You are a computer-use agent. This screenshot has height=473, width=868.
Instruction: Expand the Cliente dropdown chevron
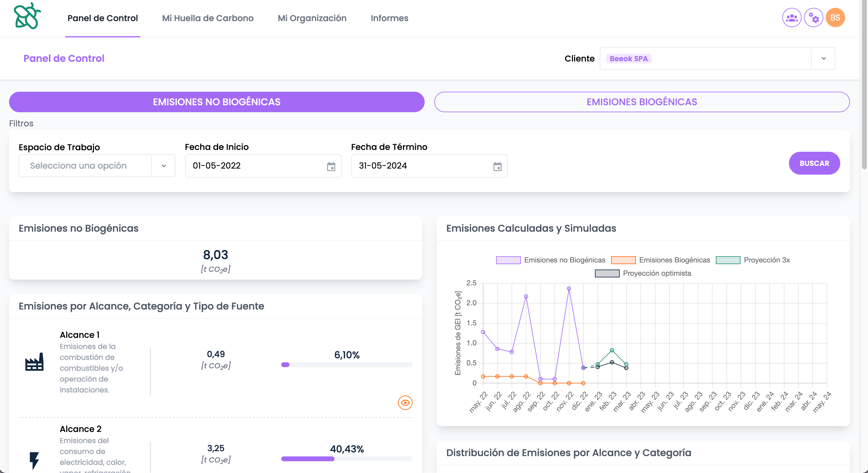pyautogui.click(x=824, y=59)
